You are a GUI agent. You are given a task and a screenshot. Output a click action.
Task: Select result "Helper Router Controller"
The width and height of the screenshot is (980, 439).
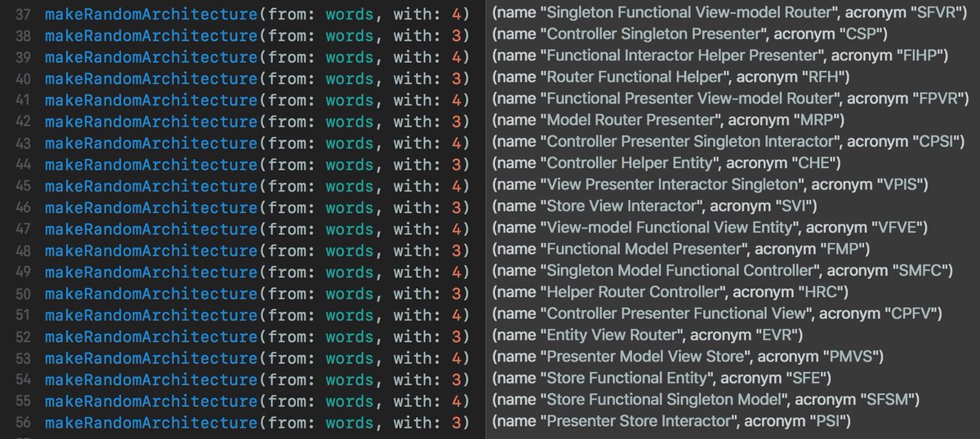pos(671,294)
